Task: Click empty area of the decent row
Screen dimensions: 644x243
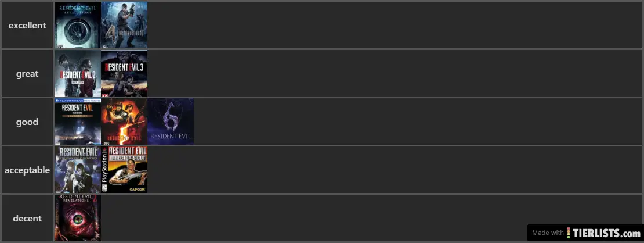Action: (312, 218)
